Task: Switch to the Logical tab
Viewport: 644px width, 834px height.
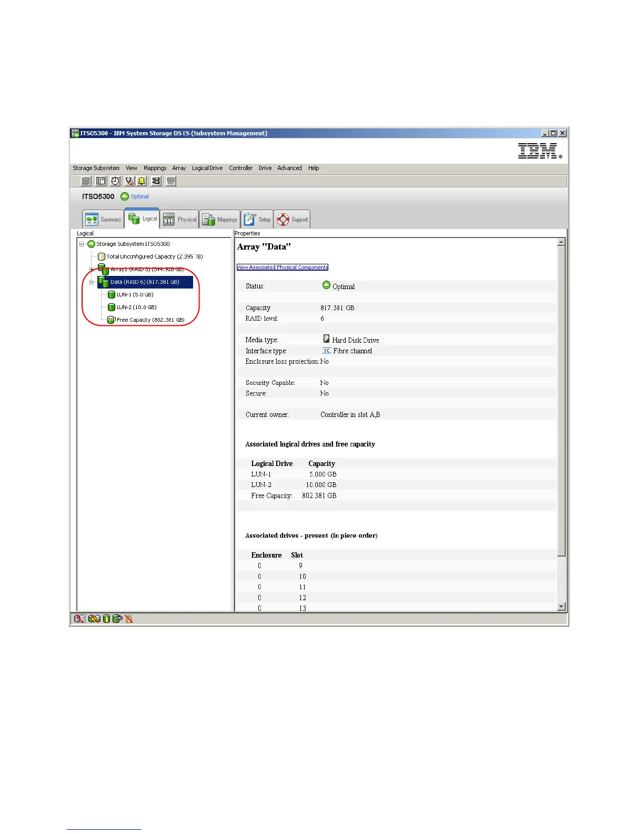Action: [x=142, y=219]
